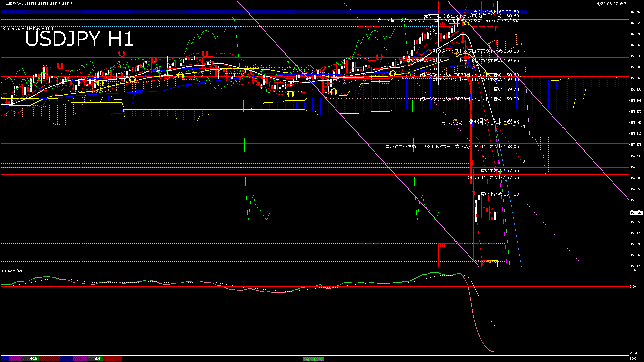Click the wave label '2'

click(524, 162)
